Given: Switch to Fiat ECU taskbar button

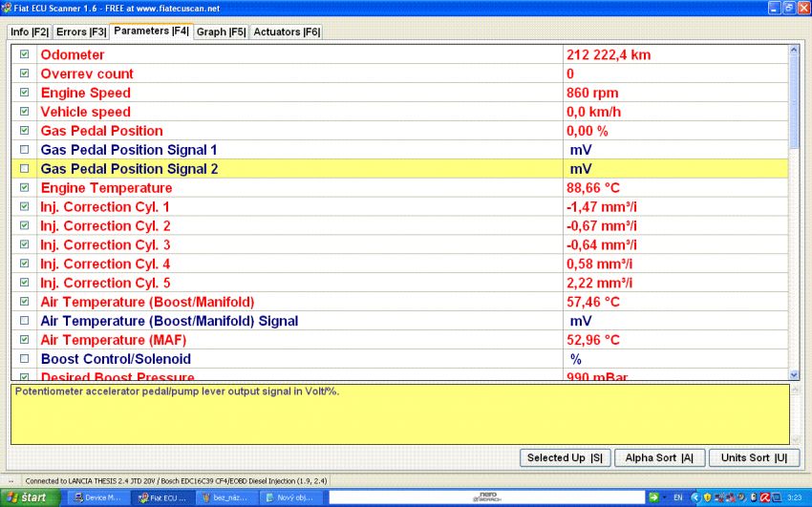Looking at the screenshot, I should point(163,497).
